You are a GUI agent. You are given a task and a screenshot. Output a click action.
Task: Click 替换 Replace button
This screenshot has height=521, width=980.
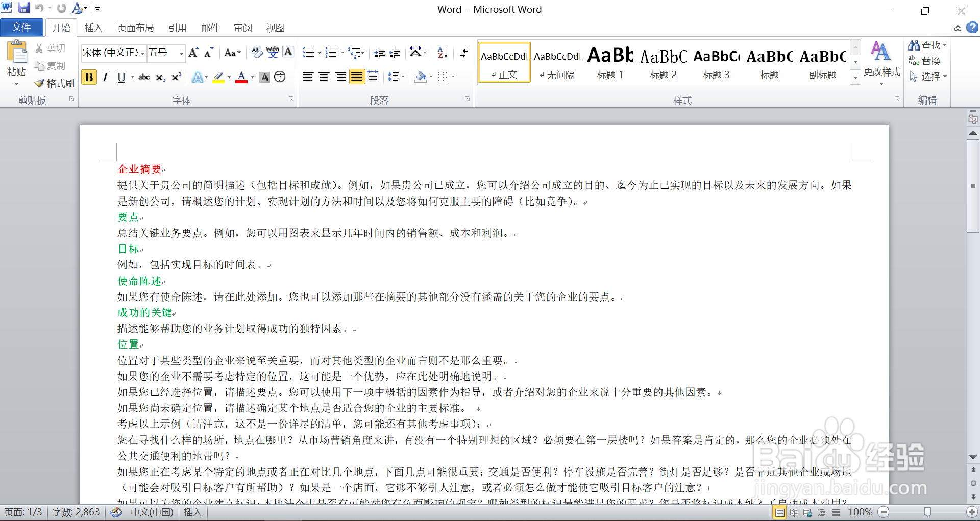pyautogui.click(x=924, y=61)
